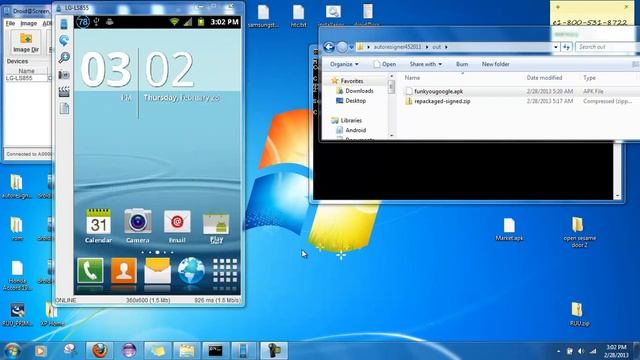This screenshot has height=360, width=640.
Task: Select the Honda Accord desktop file icon
Action: coord(17,276)
